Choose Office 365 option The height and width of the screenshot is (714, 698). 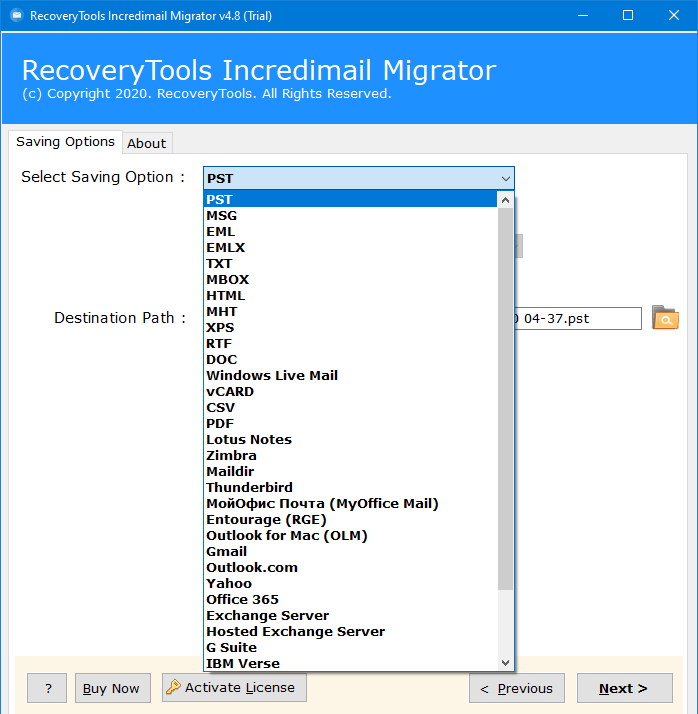pyautogui.click(x=350, y=599)
